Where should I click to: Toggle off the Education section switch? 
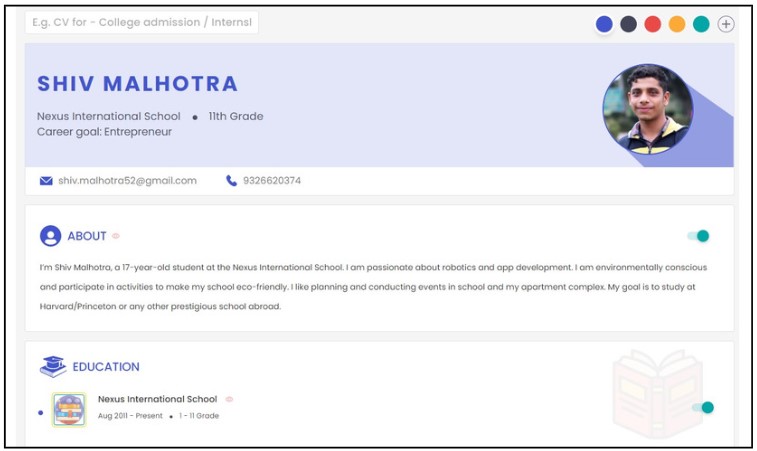pyautogui.click(x=703, y=408)
